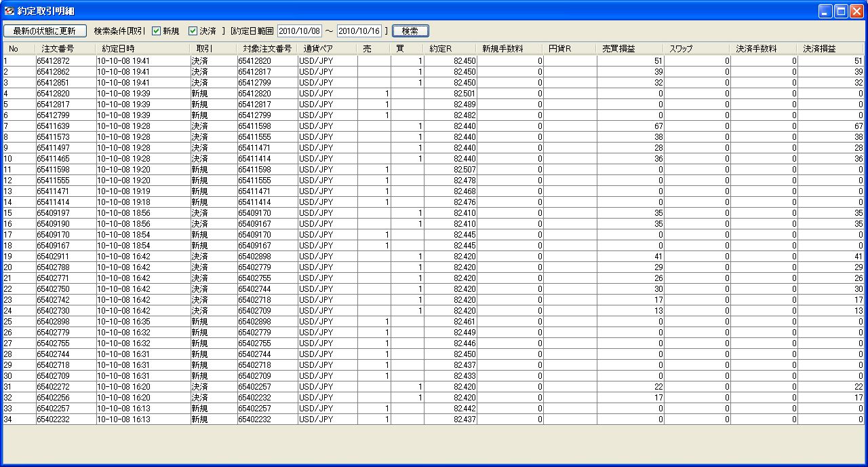868x467 pixels.
Task: Toggle the 新規 checkbox
Action: point(156,31)
